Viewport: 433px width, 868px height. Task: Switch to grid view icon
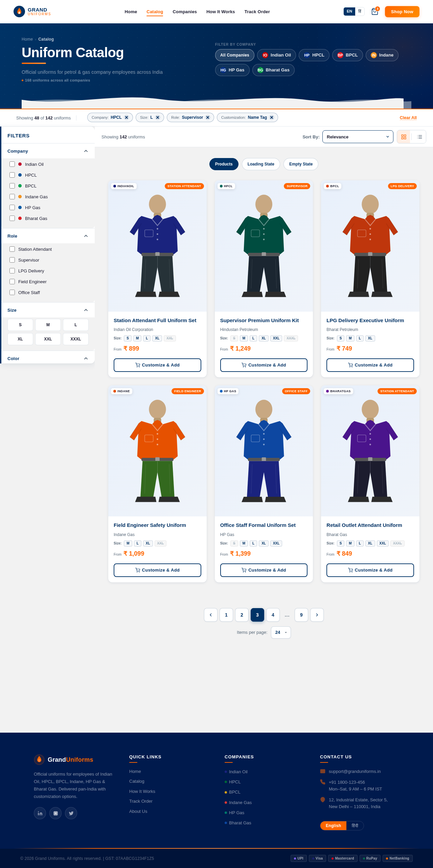[x=404, y=137]
